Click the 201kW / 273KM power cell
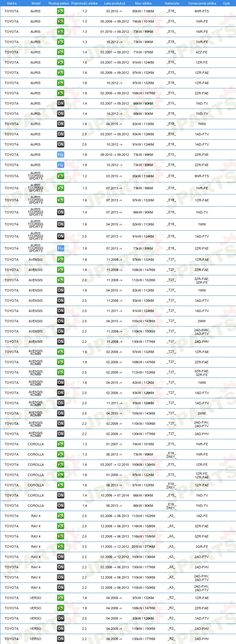The width and height of the screenshot is (236, 644). [x=143, y=547]
